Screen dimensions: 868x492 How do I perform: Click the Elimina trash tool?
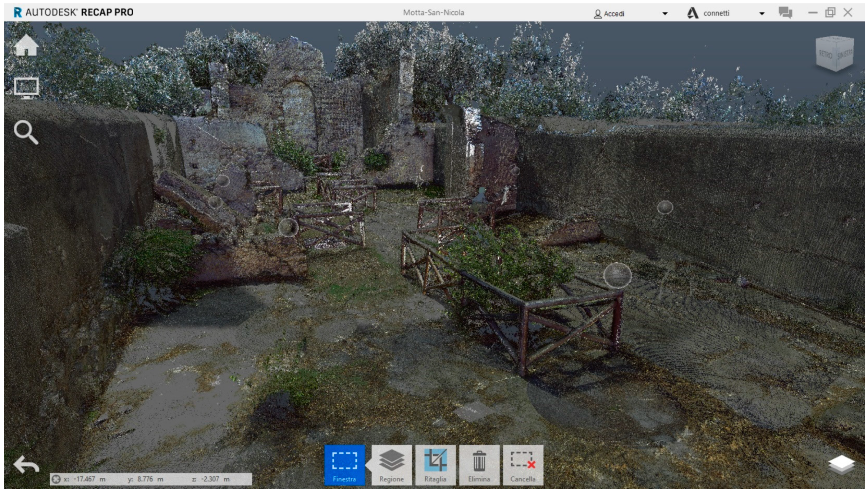point(479,465)
